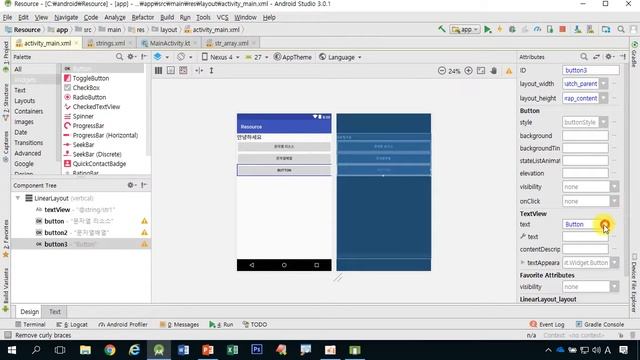The width and height of the screenshot is (640, 360).
Task: Open onClick dropdown in Attributes
Action: (x=614, y=201)
